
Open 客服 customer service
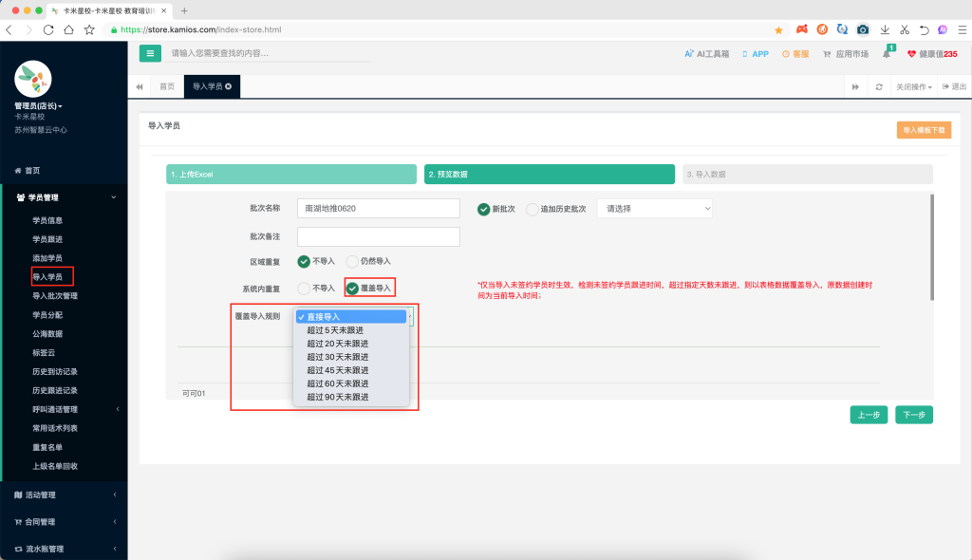point(795,54)
